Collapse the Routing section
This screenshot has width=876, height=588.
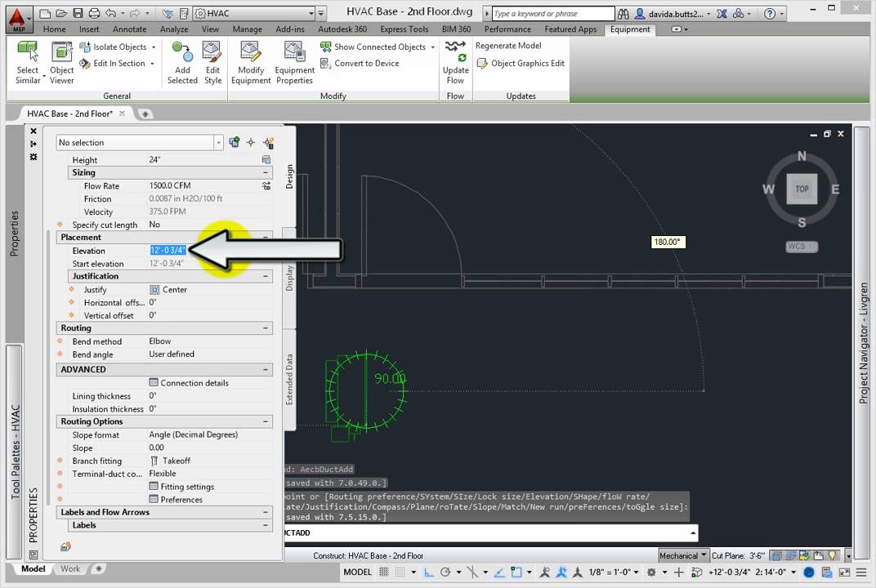click(266, 327)
